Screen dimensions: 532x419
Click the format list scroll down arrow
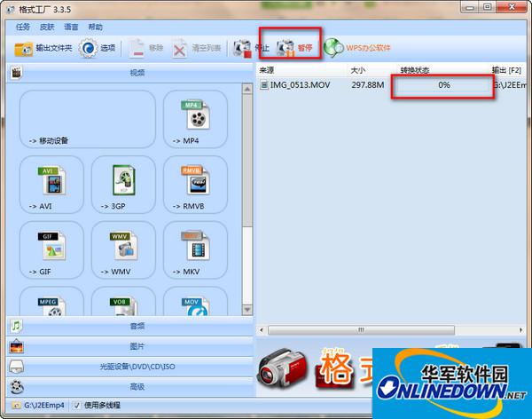(247, 310)
